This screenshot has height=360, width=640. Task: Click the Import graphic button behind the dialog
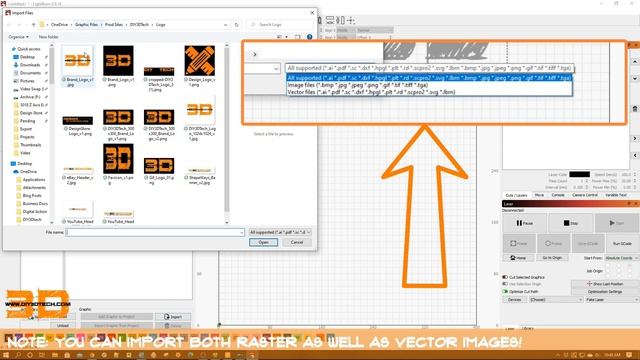click(x=173, y=317)
